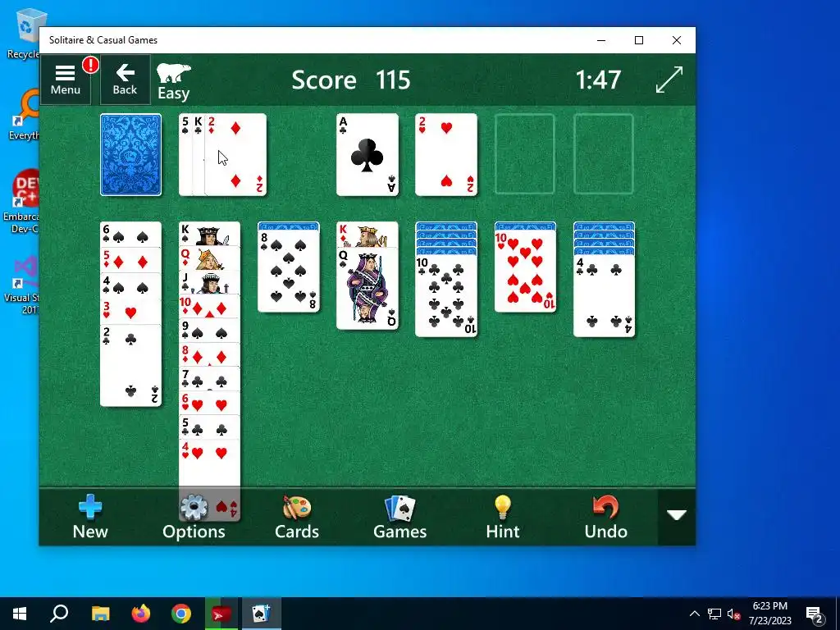Image resolution: width=840 pixels, height=630 pixels.
Task: Open the notification center icon
Action: click(x=815, y=614)
